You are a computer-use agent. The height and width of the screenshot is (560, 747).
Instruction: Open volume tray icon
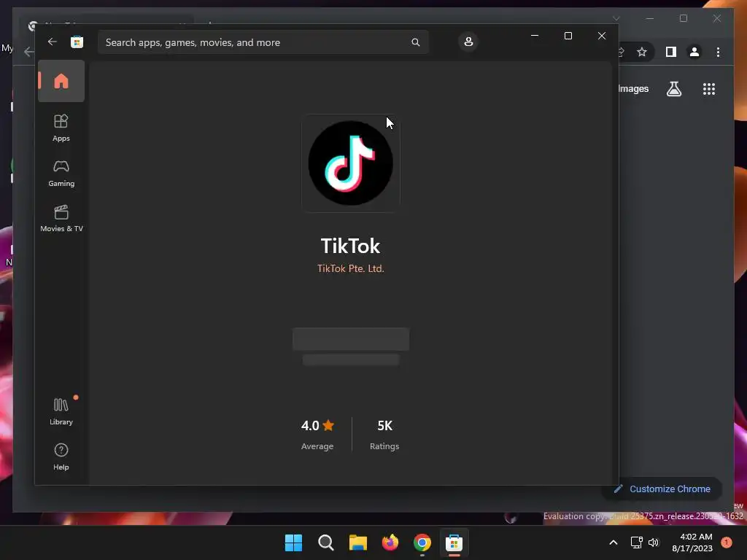pos(653,542)
